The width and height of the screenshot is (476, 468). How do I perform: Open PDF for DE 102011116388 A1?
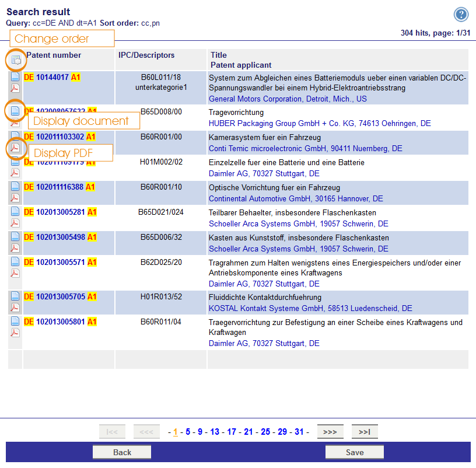pyautogui.click(x=15, y=198)
